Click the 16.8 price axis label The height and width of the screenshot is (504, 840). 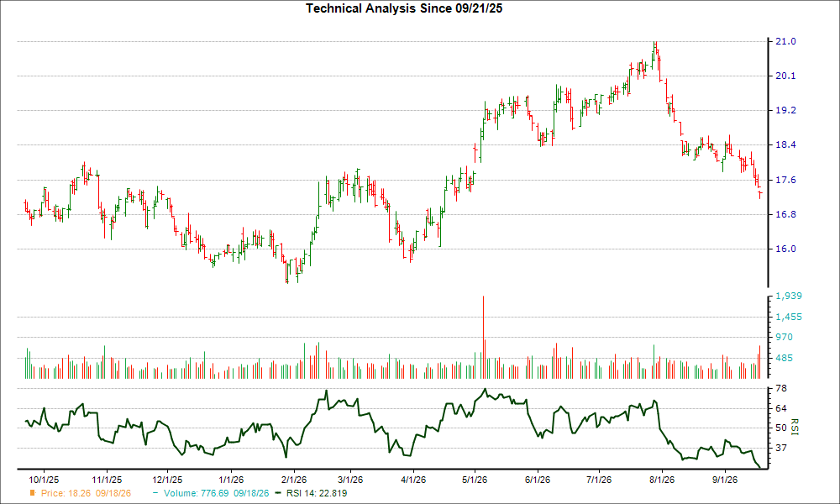tap(785, 214)
